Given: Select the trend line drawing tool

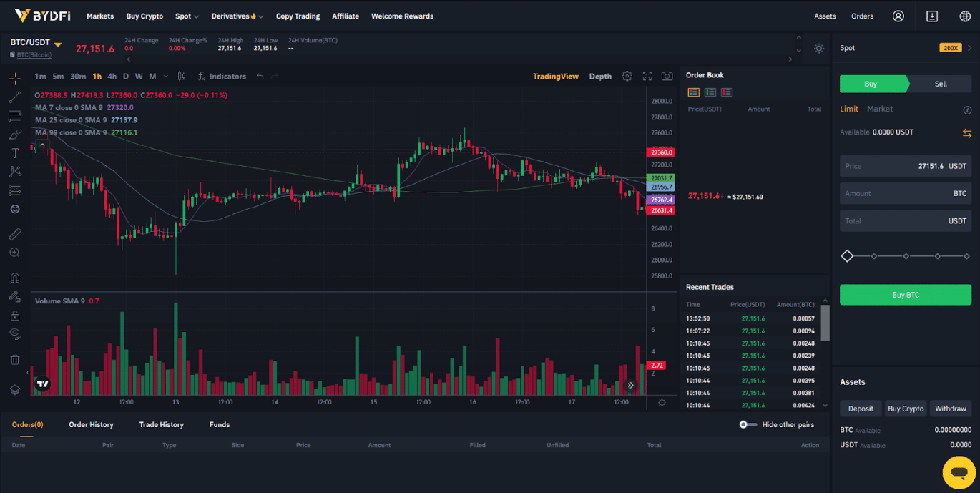Looking at the screenshot, I should coord(15,97).
